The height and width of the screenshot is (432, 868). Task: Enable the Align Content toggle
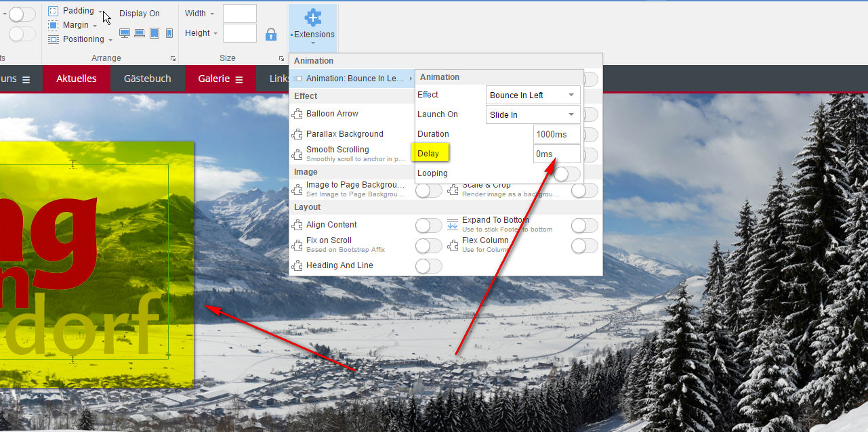click(428, 225)
